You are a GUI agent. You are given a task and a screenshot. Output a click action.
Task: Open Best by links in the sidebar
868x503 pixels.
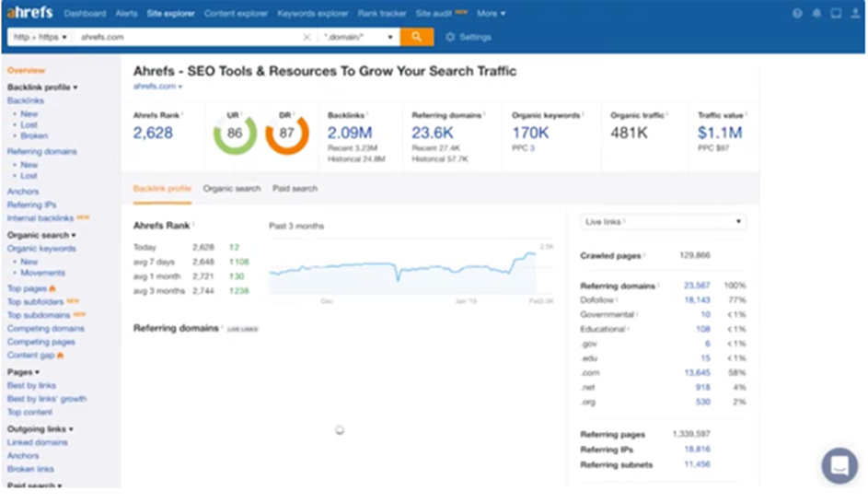point(31,386)
